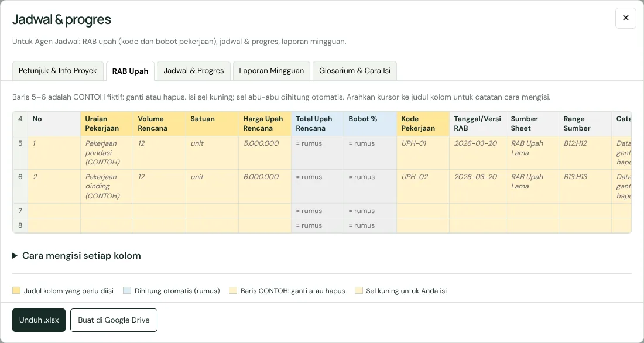Image resolution: width=644 pixels, height=343 pixels.
Task: Select Total Upah rumus cell in row 6
Action: pos(317,187)
